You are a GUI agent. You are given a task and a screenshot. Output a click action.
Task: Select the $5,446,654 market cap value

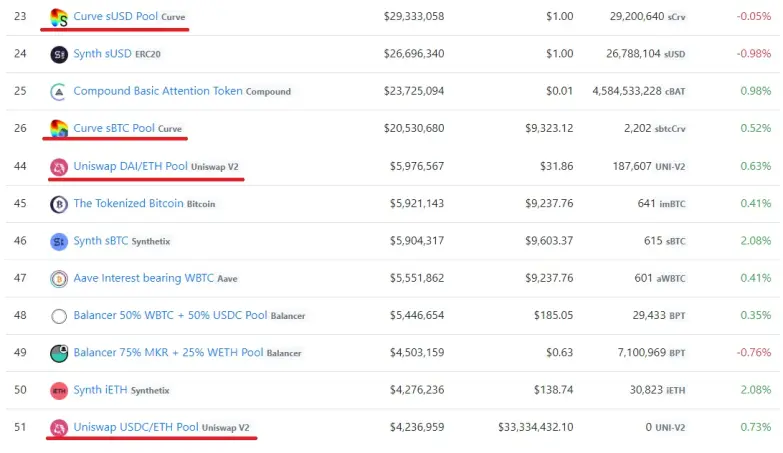click(x=417, y=315)
